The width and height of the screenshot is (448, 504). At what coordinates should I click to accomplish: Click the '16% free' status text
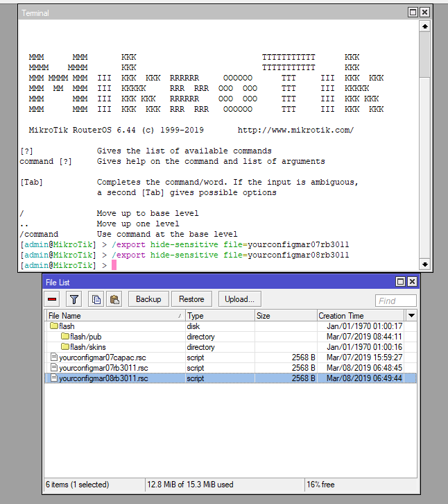[x=320, y=485]
